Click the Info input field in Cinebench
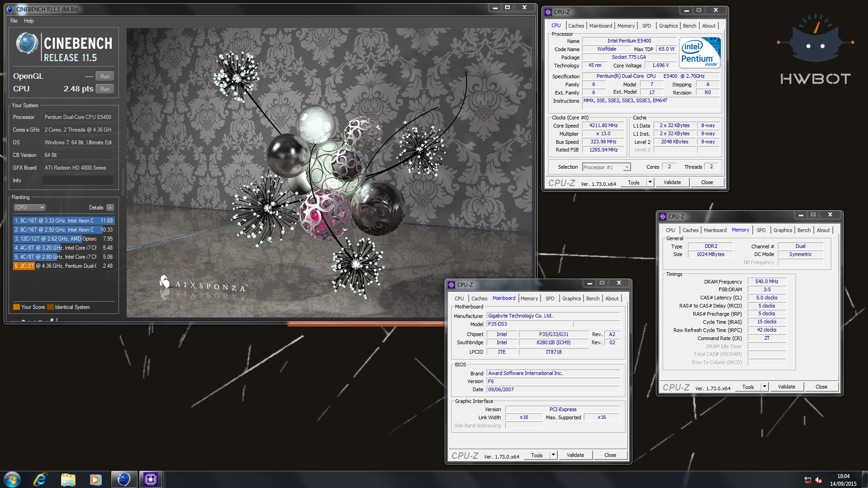Screen dimensions: 868x488 point(78,180)
